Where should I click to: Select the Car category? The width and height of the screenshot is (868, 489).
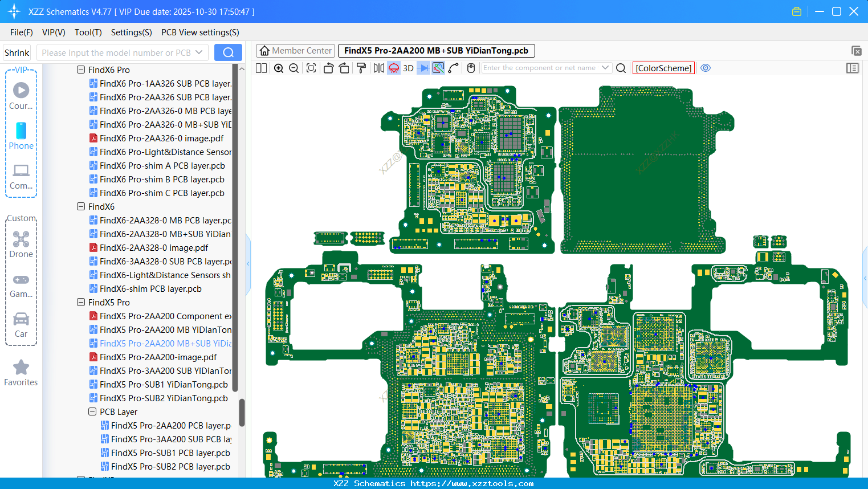pyautogui.click(x=21, y=324)
